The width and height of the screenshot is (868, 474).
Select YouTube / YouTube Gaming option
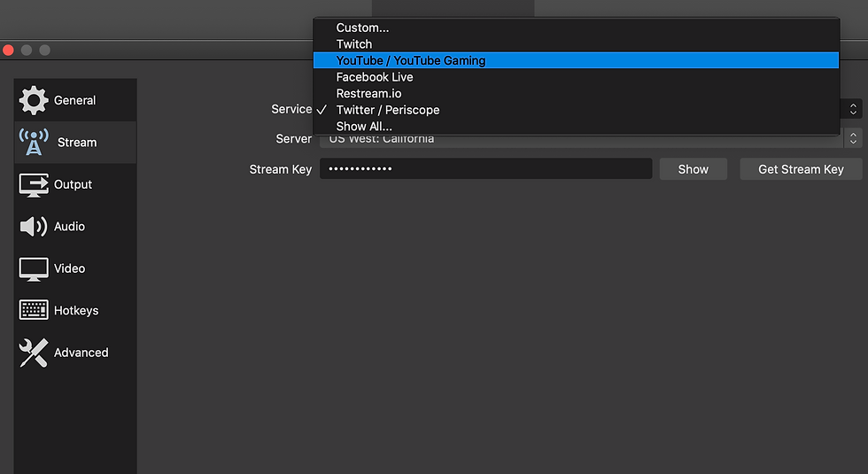(x=411, y=60)
